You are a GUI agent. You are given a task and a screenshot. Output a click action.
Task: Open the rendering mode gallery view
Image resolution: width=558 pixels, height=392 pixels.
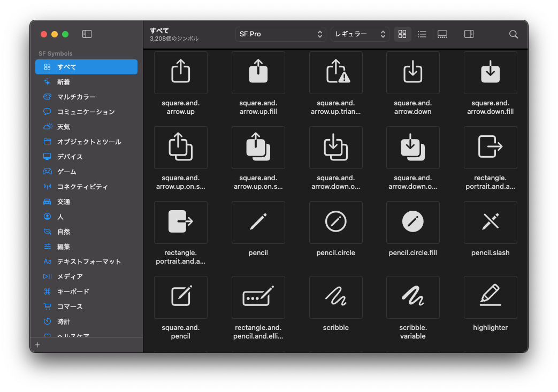442,34
